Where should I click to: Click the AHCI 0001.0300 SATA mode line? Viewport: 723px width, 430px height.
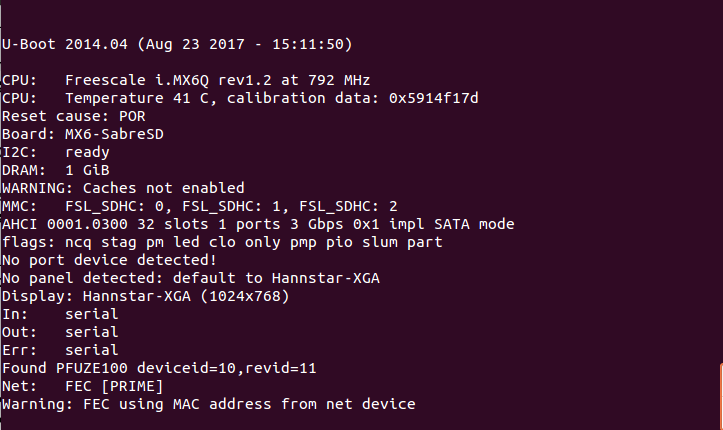click(258, 223)
